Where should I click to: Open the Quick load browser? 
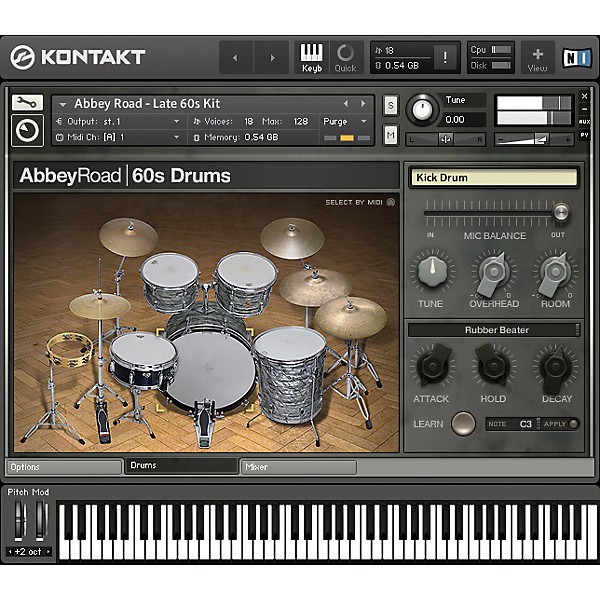click(346, 57)
